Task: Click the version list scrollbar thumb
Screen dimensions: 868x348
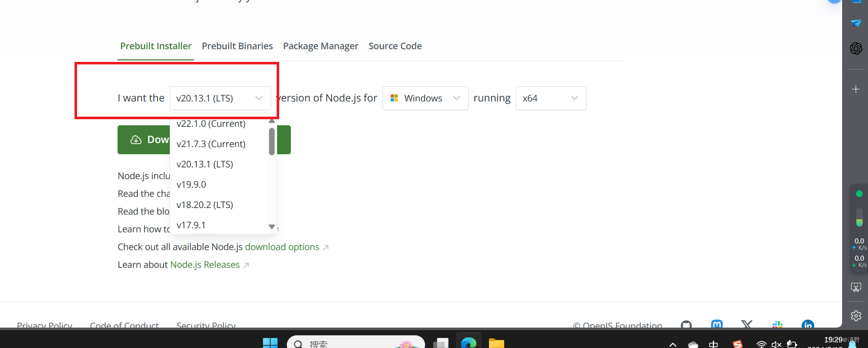Action: pos(272,141)
